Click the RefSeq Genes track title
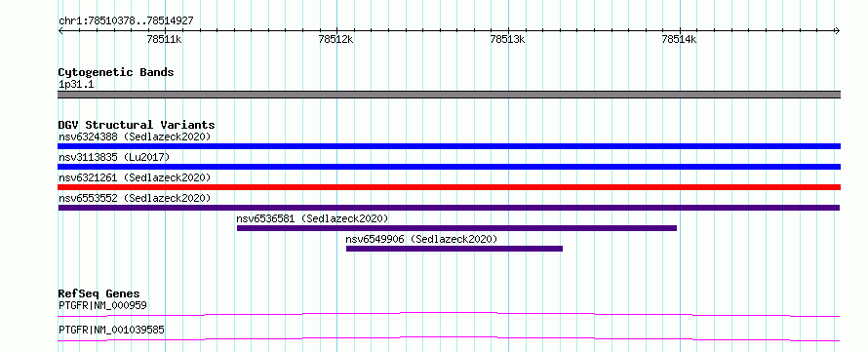Screen dimensions: 868x352 [x=99, y=293]
